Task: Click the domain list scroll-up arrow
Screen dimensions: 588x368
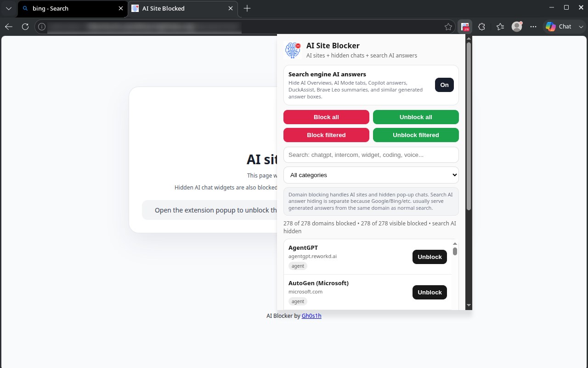Action: tap(455, 243)
